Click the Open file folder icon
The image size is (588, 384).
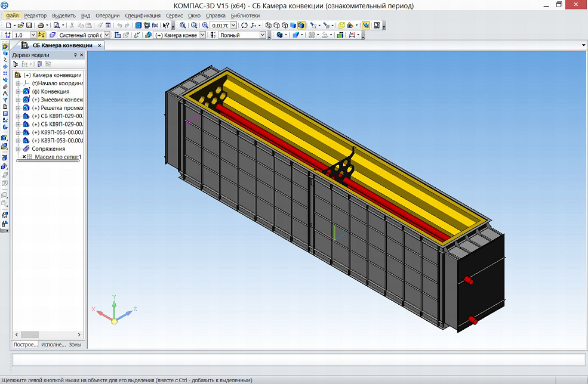(20, 26)
